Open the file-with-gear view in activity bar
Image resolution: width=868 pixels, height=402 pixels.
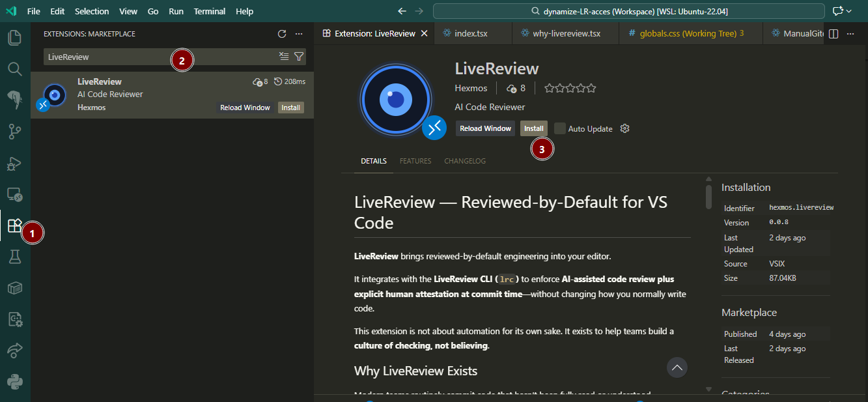pos(14,319)
